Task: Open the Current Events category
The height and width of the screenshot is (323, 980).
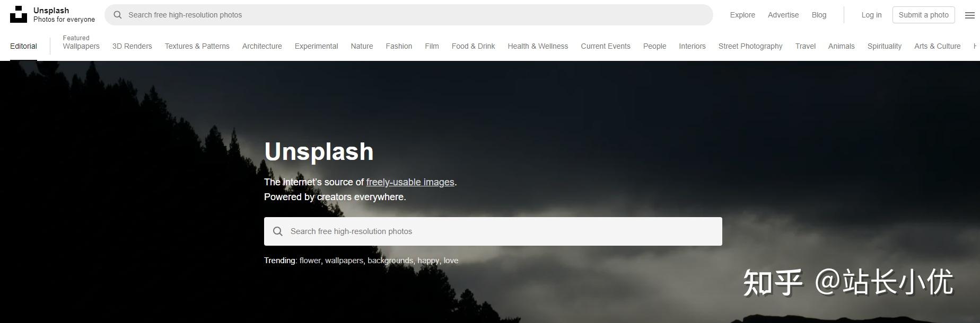Action: 606,46
